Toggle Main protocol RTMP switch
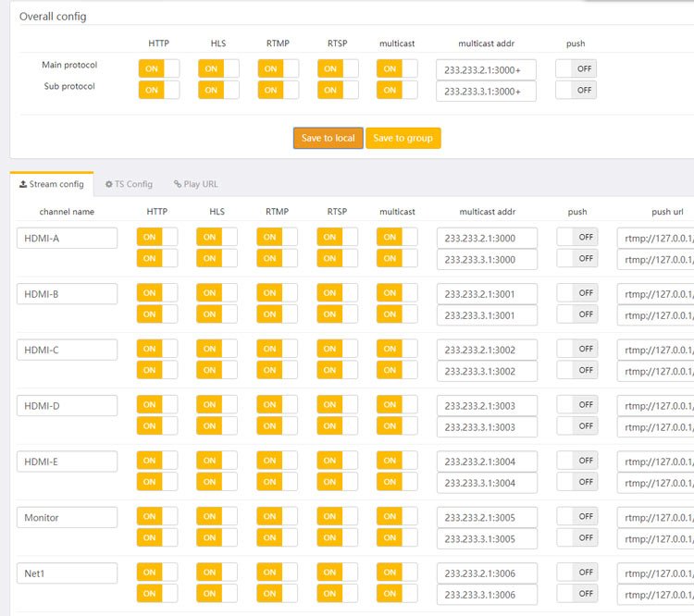 pyautogui.click(x=278, y=68)
